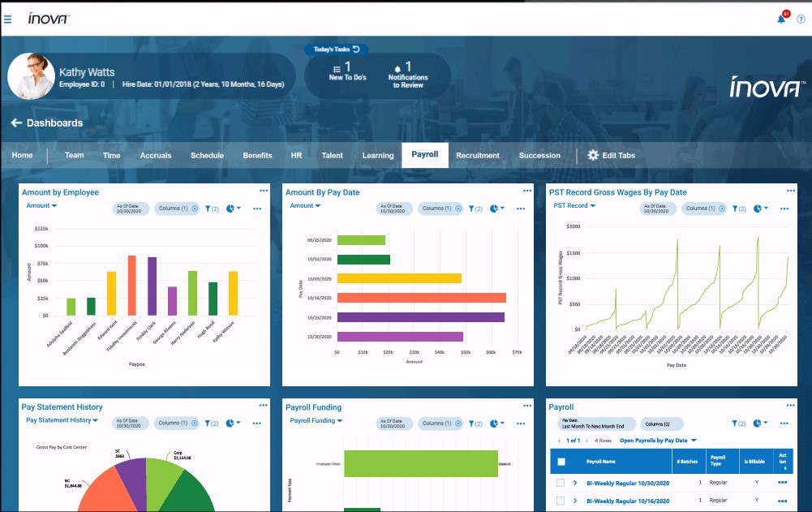Tick the checkbox for Bi-Weekly Regular 10/30/2020
The height and width of the screenshot is (512, 812).
[561, 483]
